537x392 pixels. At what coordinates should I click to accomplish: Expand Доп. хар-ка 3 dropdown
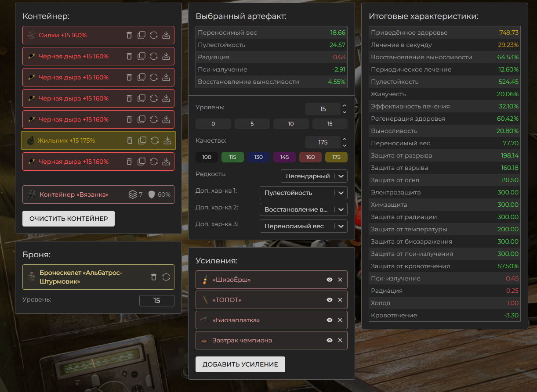coord(303,226)
